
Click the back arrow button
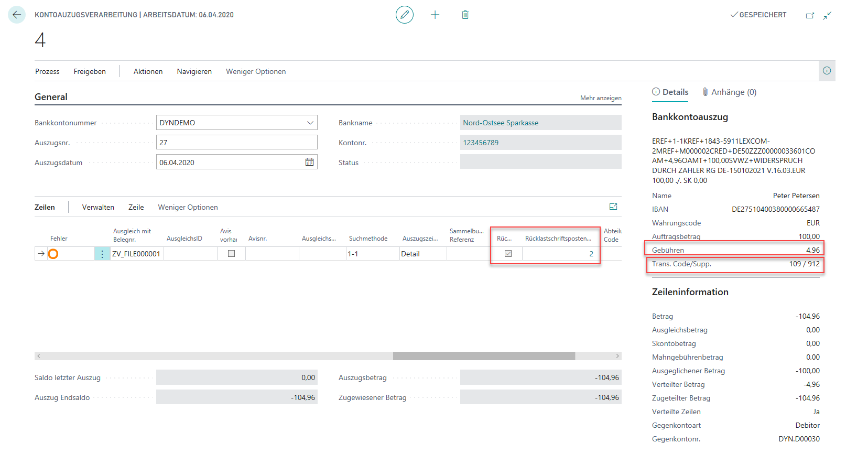click(17, 15)
